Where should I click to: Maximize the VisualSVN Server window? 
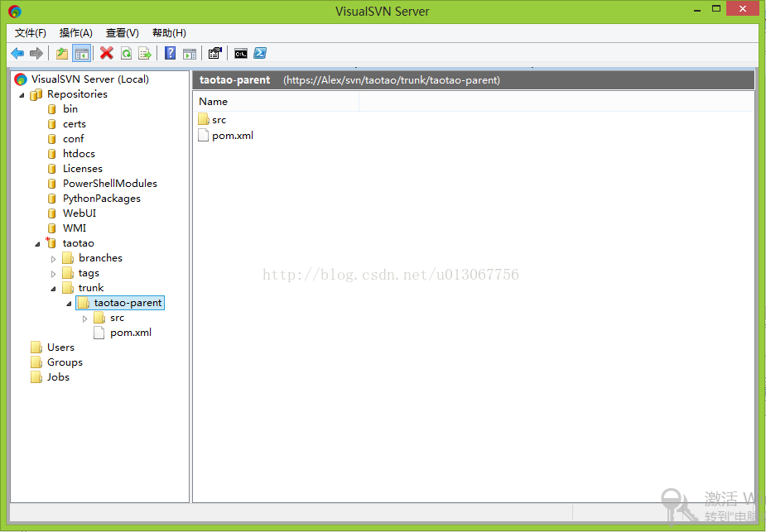point(716,8)
